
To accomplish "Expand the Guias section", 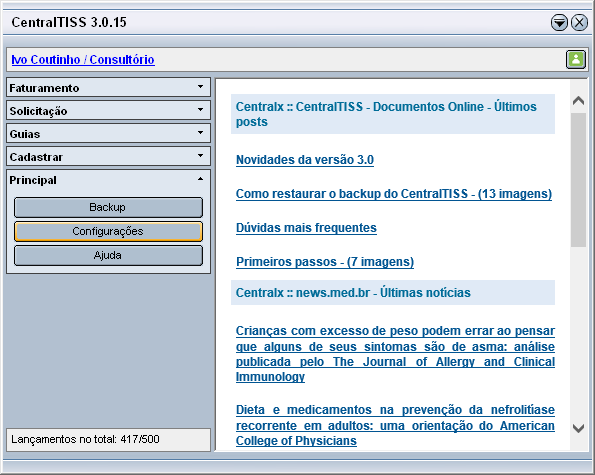I will 109,134.
